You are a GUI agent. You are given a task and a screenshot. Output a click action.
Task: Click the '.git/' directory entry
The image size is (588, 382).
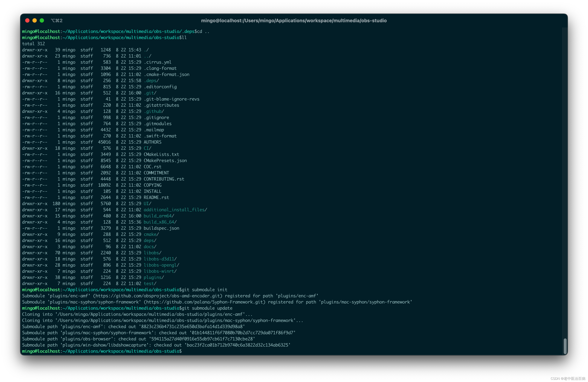(150, 93)
